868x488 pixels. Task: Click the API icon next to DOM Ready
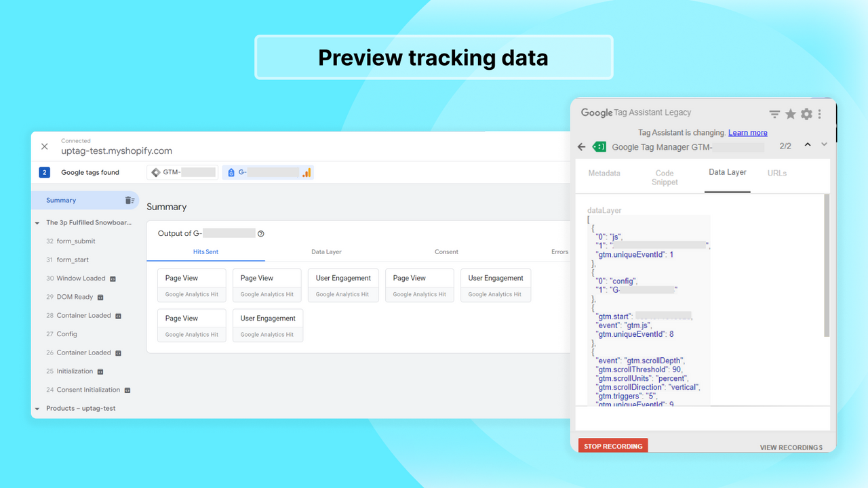(100, 297)
